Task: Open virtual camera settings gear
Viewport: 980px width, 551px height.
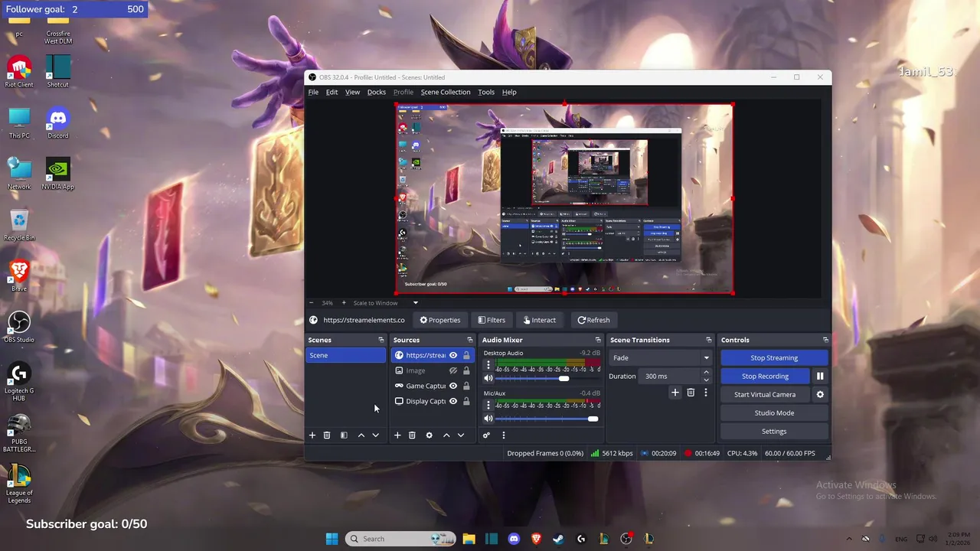Action: (x=820, y=395)
